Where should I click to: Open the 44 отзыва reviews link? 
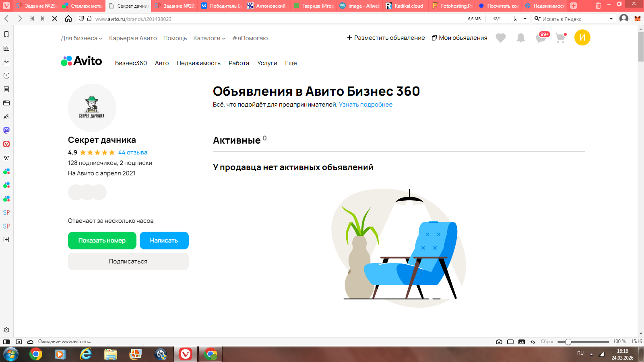pos(133,152)
